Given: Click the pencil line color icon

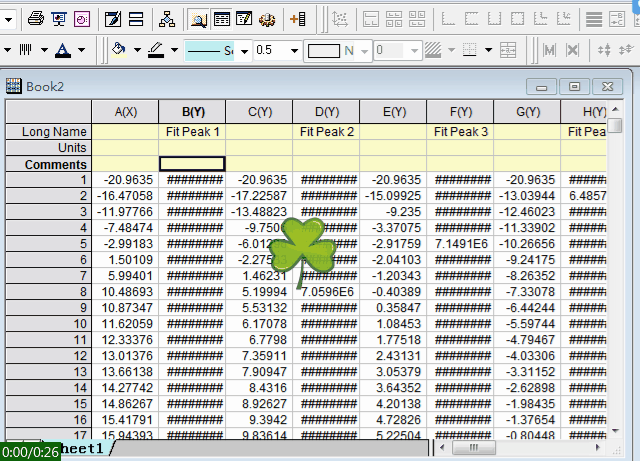Looking at the screenshot, I should click(x=156, y=50).
